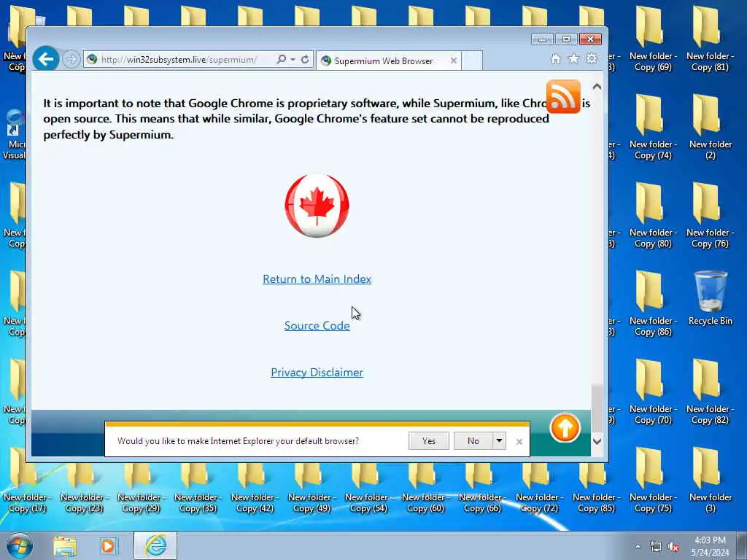Select the New folder (2) desktop icon
747x560 pixels.
(710, 128)
